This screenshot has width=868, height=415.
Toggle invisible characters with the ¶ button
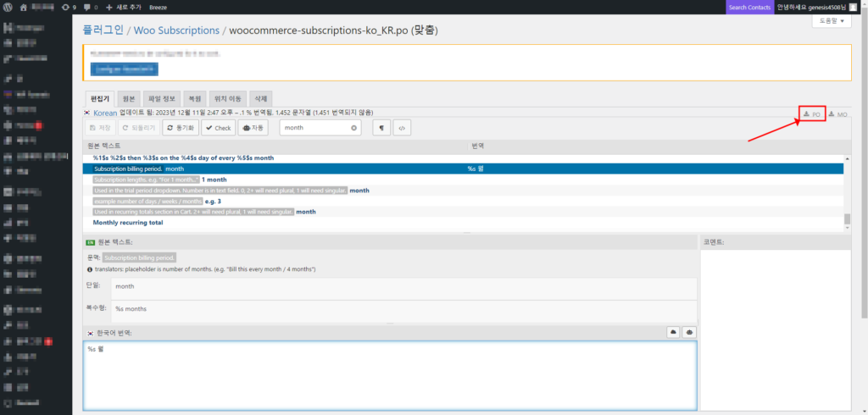pyautogui.click(x=381, y=128)
